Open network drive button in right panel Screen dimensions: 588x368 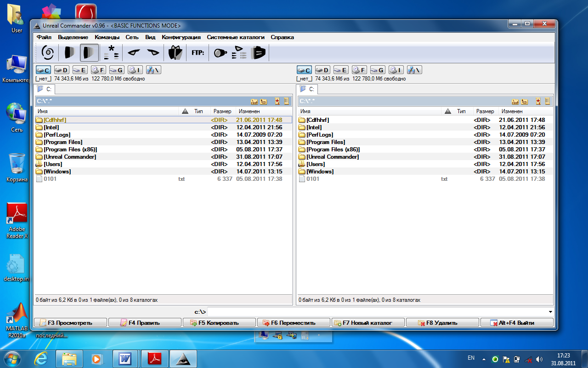414,70
